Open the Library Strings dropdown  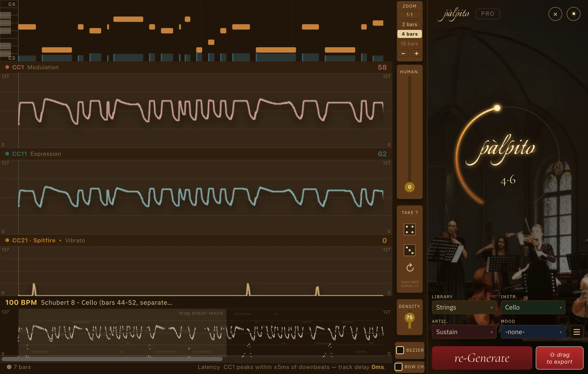pos(464,307)
